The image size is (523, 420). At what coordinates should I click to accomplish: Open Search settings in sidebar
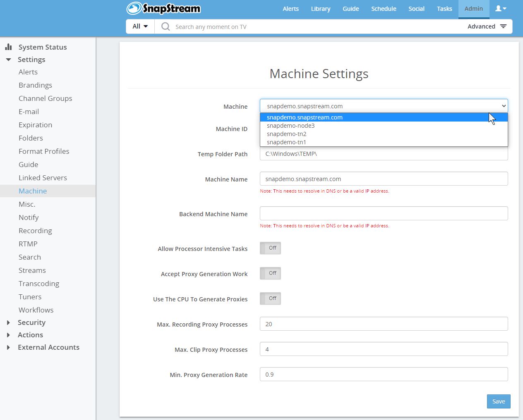(30, 257)
